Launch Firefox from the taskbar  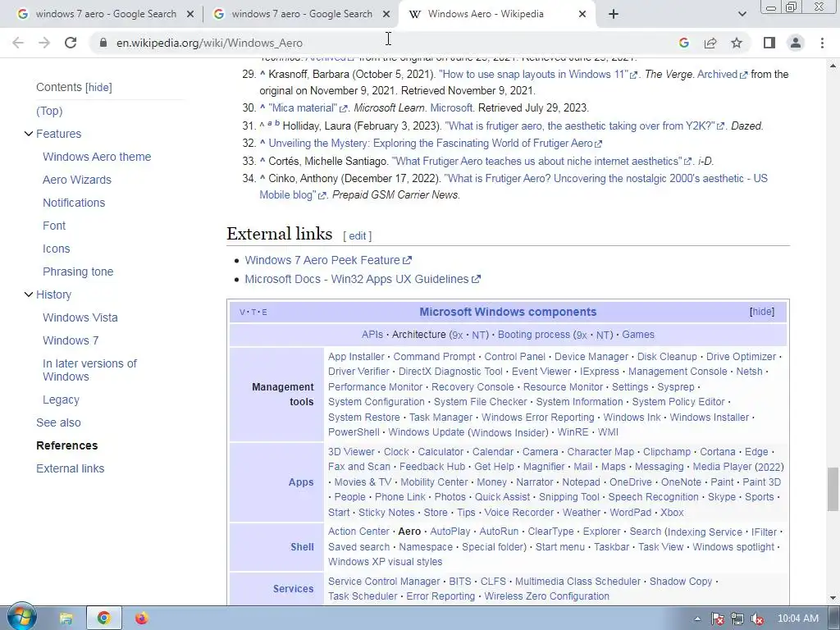point(141,619)
